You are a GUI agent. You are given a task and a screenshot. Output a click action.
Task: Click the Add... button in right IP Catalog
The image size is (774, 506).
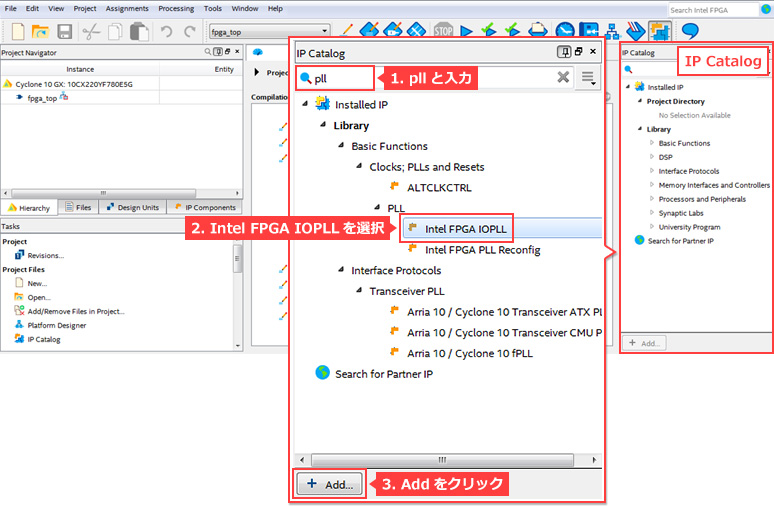pos(644,343)
